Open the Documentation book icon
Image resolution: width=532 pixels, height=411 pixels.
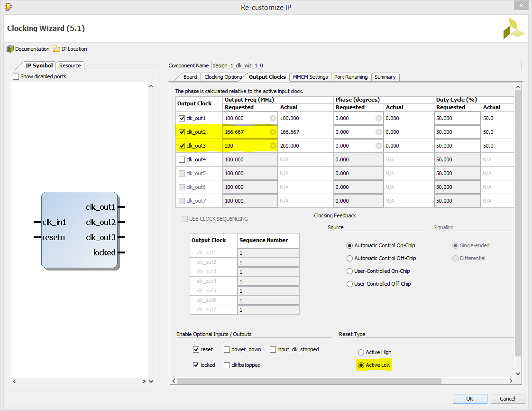tap(10, 49)
